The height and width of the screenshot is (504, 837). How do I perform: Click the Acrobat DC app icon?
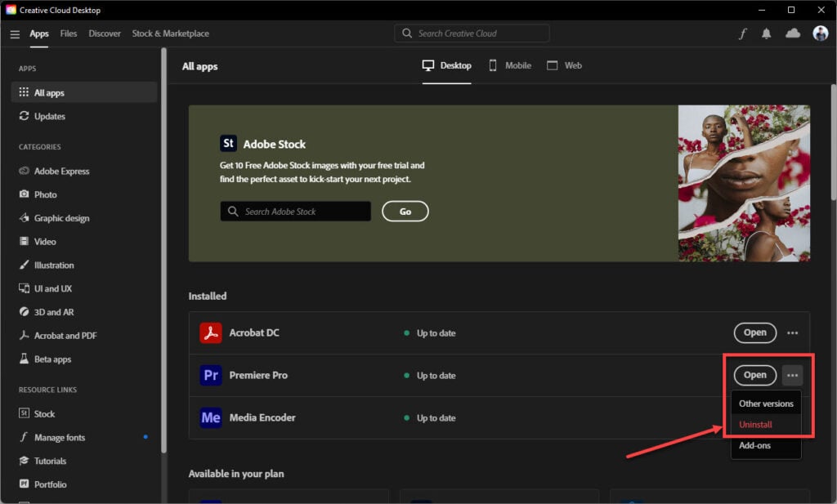pos(211,332)
